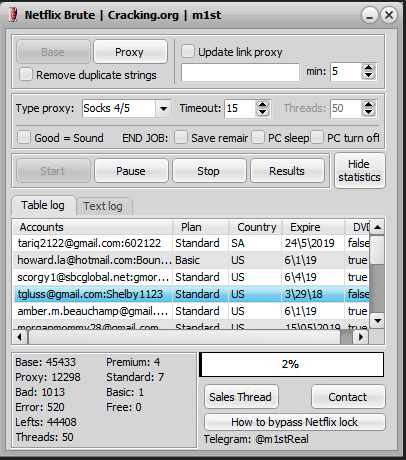Click the horizontal scroll right arrow

tap(361, 337)
